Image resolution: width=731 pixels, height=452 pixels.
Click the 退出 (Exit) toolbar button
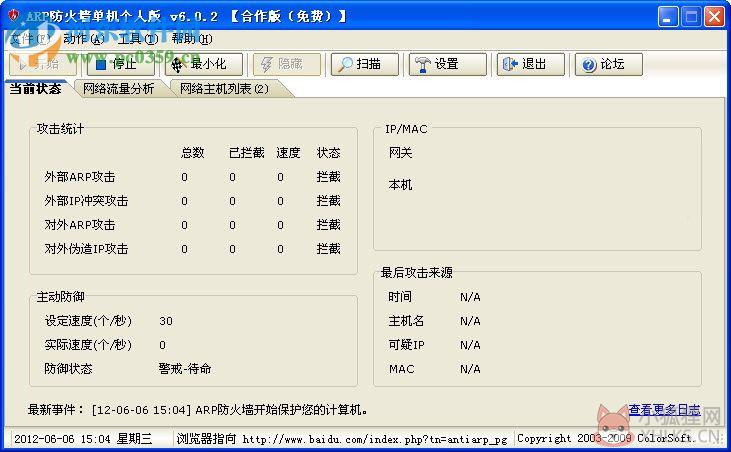(531, 64)
